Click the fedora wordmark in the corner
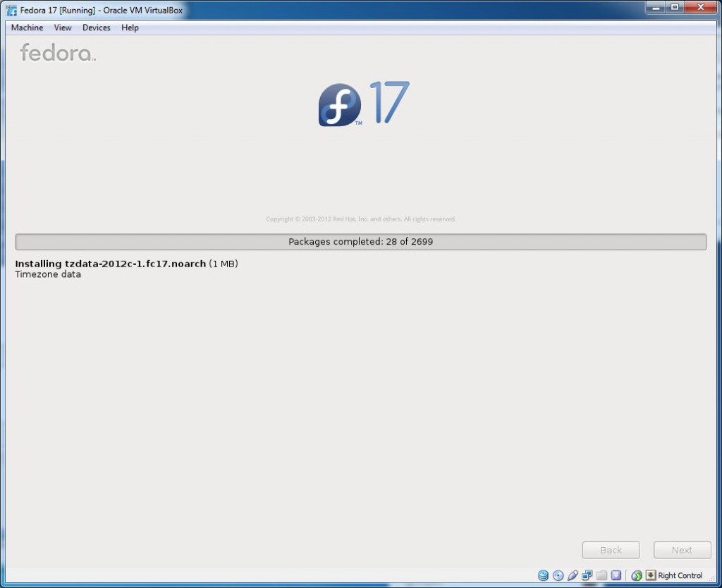 pyautogui.click(x=58, y=52)
